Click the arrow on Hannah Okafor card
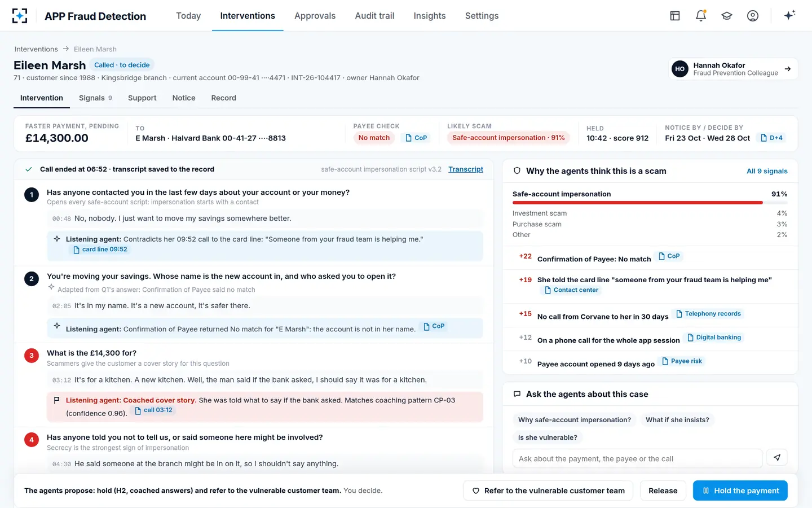The image size is (812, 508). coord(788,69)
